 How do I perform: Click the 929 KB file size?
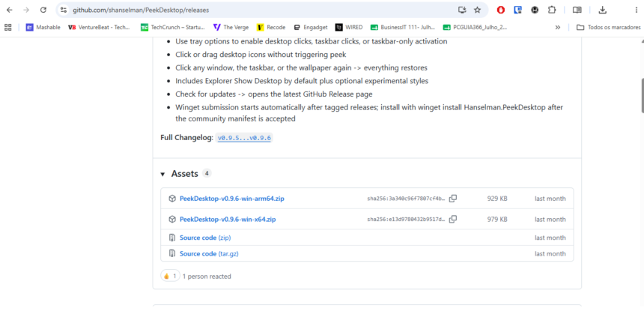[x=497, y=199]
